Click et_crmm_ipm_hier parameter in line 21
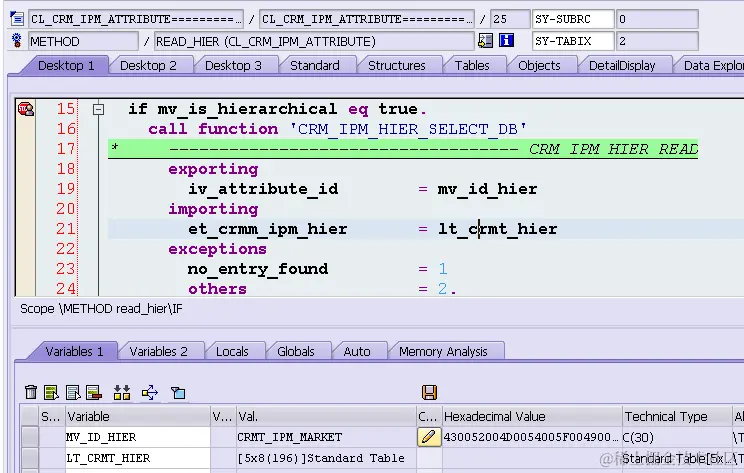Screen dimensions: 744x473 [x=268, y=229]
